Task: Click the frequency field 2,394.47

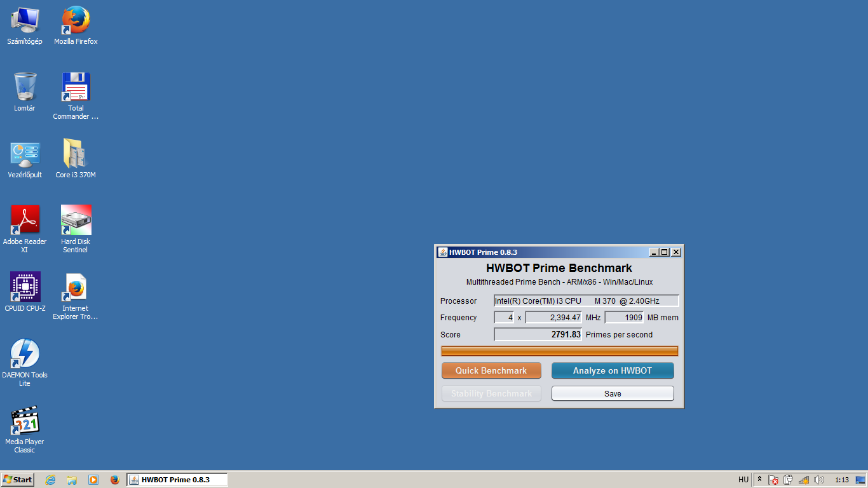Action: click(554, 317)
